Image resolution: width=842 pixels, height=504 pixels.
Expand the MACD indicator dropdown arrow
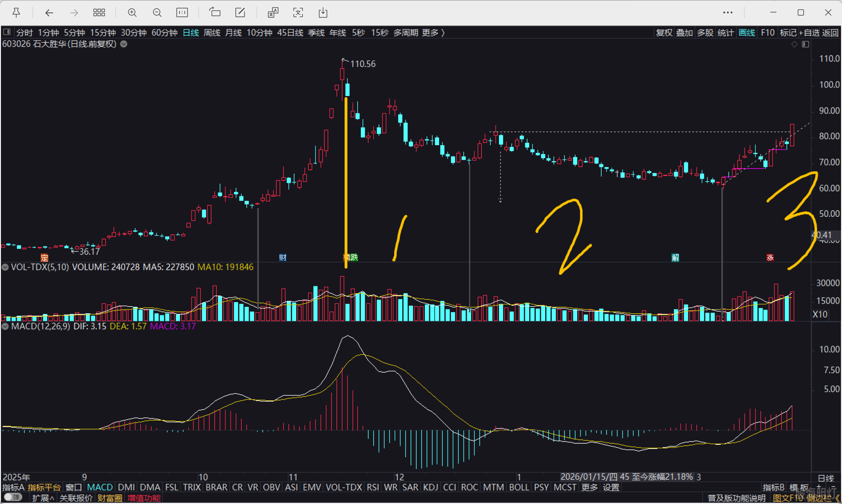point(5,327)
